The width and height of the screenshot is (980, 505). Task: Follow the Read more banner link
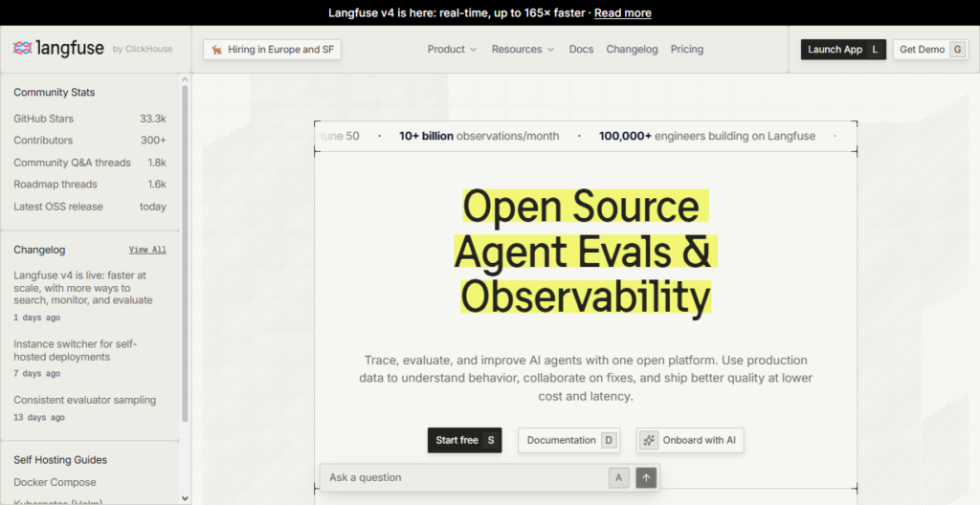pos(622,12)
